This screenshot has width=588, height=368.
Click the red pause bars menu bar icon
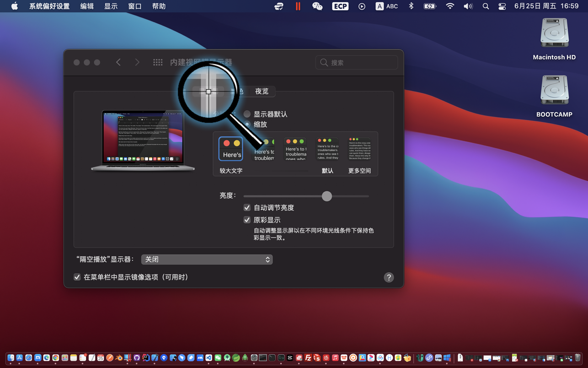(298, 6)
